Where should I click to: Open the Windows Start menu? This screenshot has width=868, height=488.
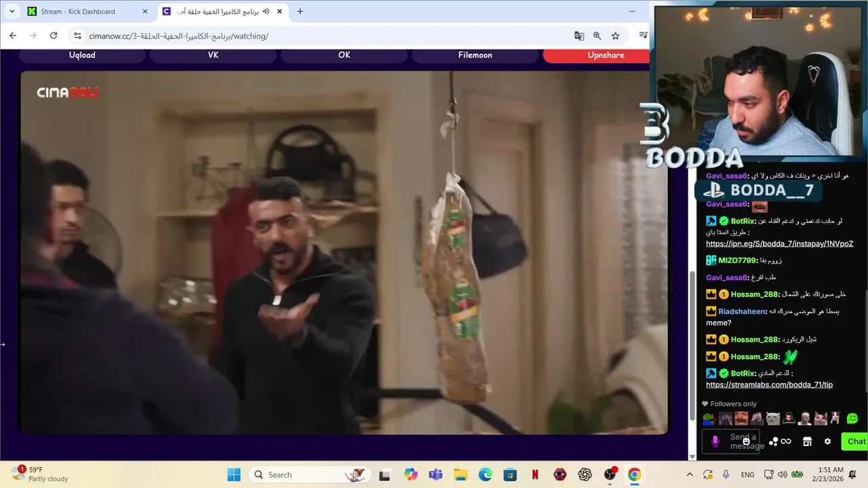pyautogui.click(x=233, y=474)
